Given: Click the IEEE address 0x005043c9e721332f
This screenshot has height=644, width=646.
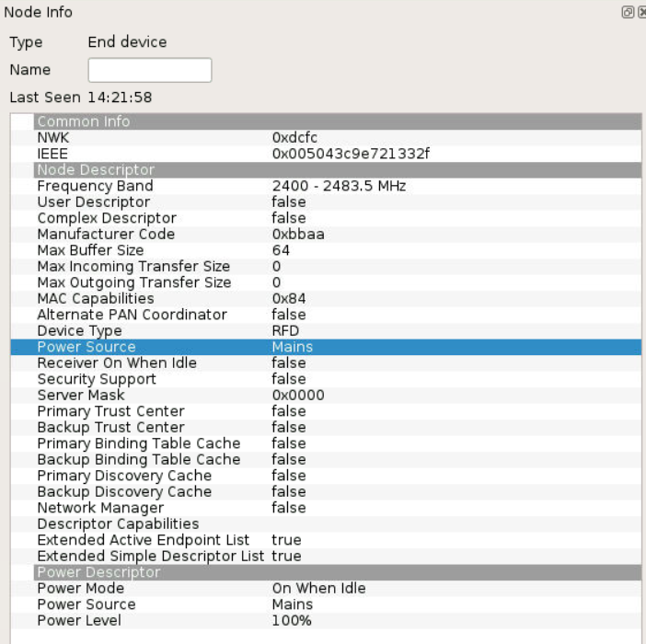Looking at the screenshot, I should (351, 154).
